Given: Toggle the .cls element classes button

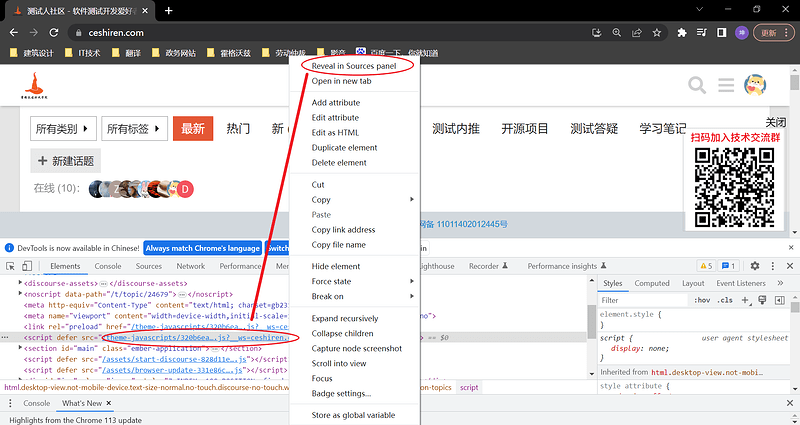Looking at the screenshot, I should pyautogui.click(x=725, y=300).
